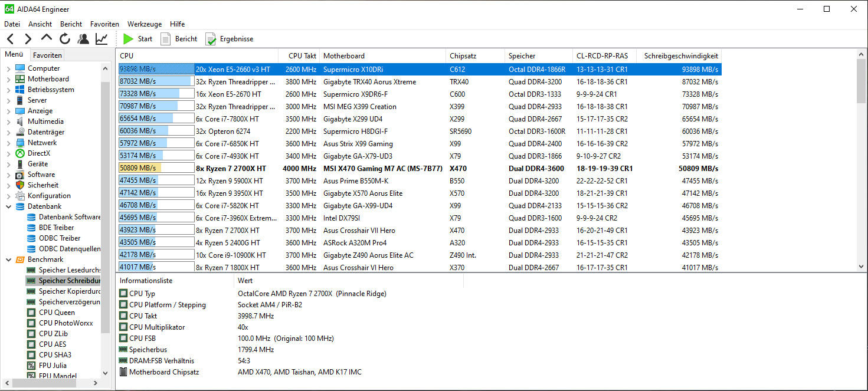Switch to the Favoriten tab in the sidebar
The width and height of the screenshot is (868, 391).
click(47, 55)
